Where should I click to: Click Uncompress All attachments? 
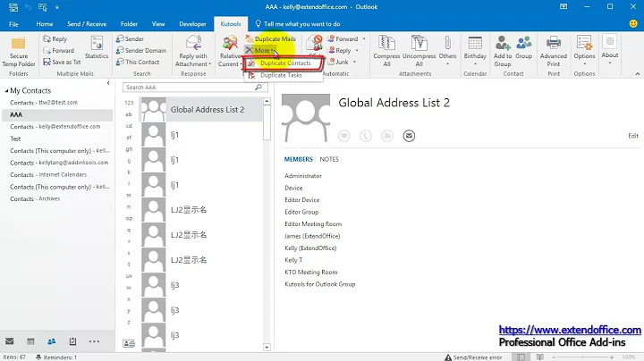tap(419, 52)
